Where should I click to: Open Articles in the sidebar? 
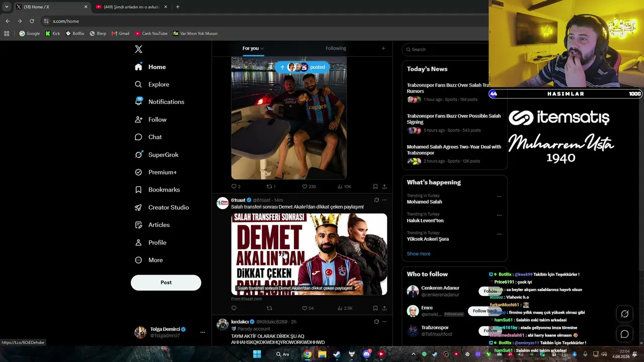(152, 225)
